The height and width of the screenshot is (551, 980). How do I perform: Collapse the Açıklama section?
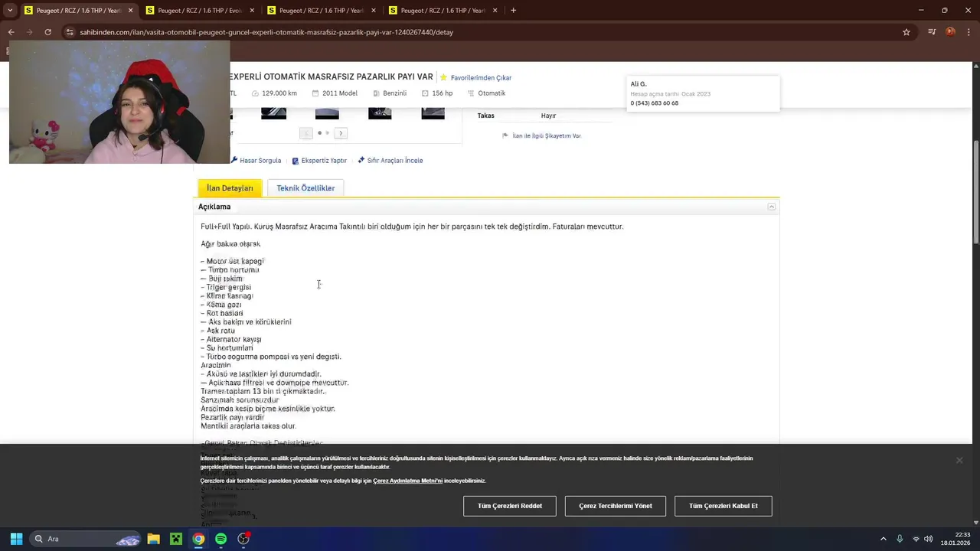coord(772,207)
